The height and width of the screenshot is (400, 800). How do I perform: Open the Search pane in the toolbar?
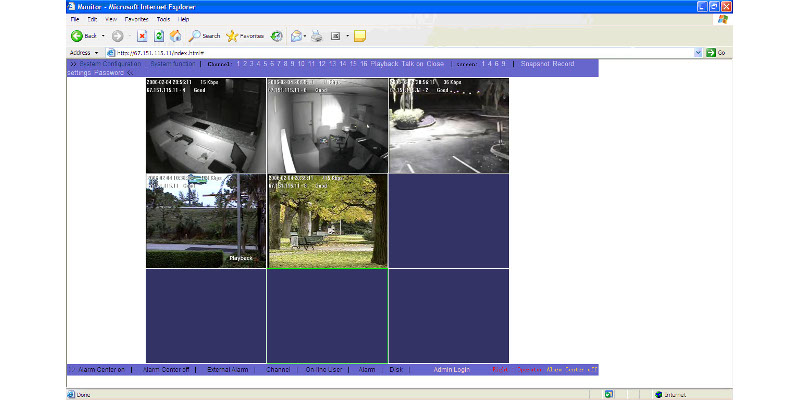204,36
